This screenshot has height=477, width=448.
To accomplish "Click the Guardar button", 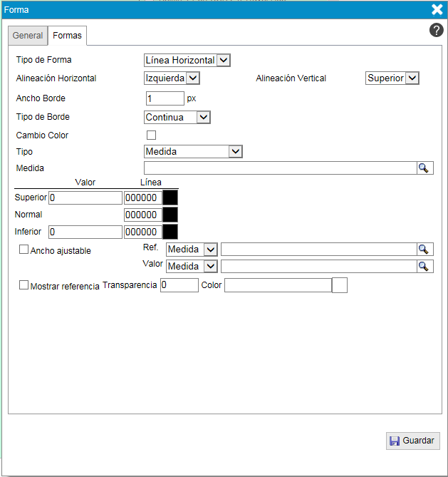I will coord(413,441).
